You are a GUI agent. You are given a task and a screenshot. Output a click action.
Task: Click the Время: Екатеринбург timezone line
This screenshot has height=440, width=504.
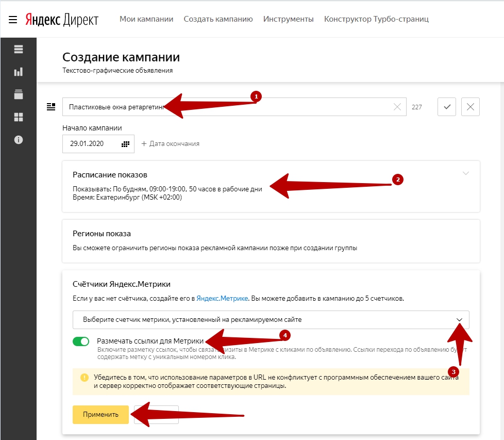pos(127,198)
